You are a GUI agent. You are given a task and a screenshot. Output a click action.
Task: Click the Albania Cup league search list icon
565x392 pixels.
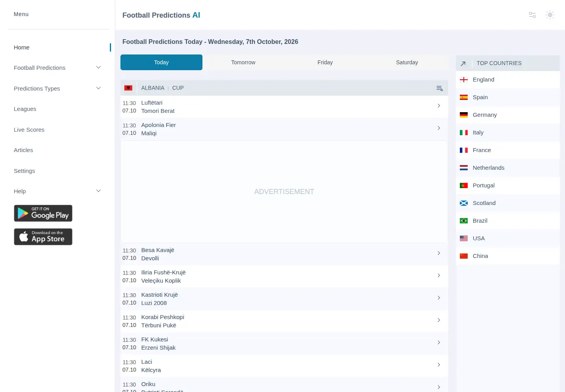(x=439, y=88)
